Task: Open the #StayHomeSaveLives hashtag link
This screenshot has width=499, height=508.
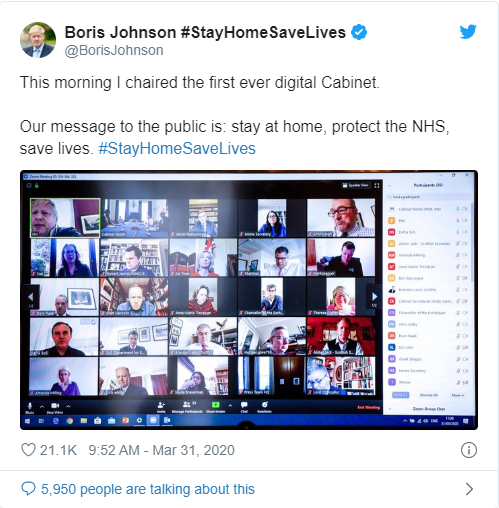Action: point(177,148)
